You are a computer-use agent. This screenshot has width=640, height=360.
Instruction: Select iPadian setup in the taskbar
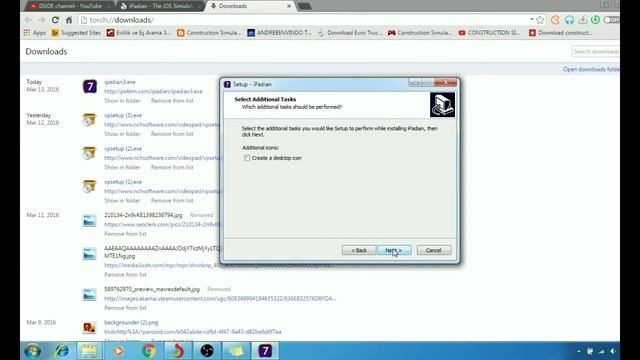pos(265,351)
